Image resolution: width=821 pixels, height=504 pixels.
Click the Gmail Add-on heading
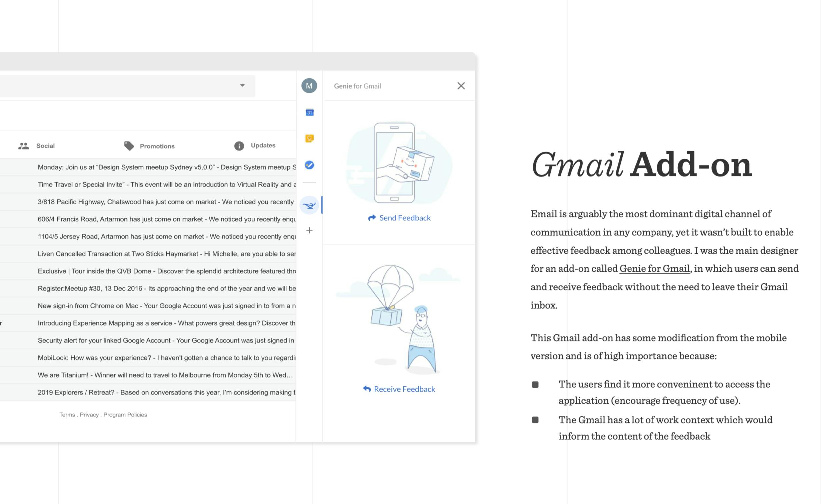642,165
